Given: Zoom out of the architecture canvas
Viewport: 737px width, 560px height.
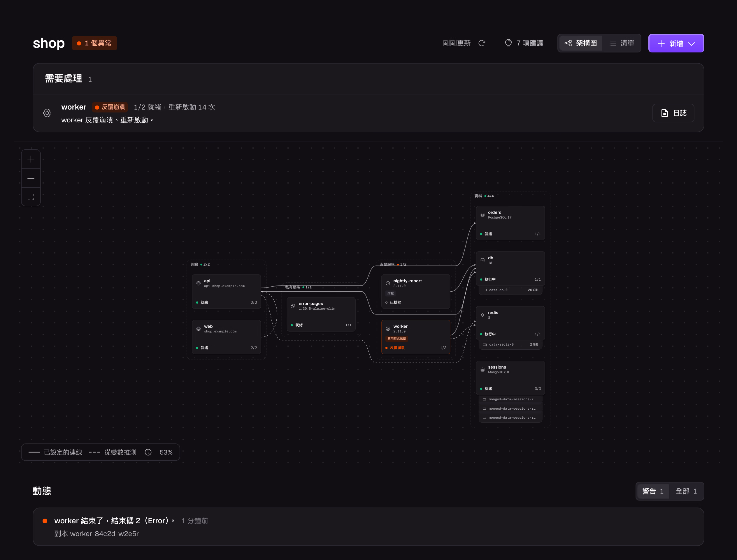Looking at the screenshot, I should click(31, 178).
